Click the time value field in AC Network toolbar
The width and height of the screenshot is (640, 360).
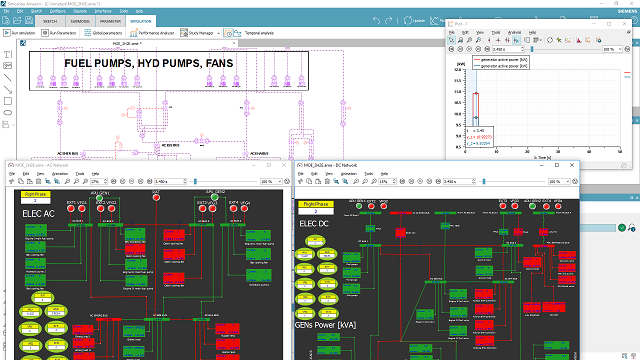(171, 181)
